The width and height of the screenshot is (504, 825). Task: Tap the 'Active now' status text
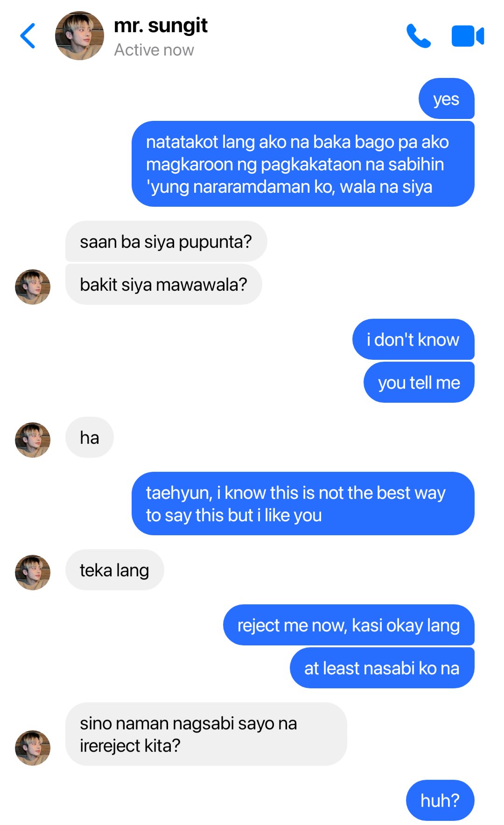pos(154,50)
